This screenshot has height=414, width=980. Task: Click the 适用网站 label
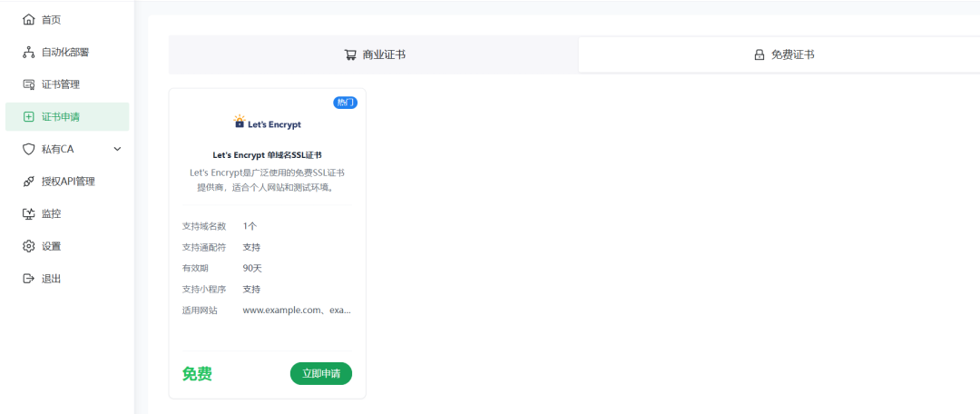pyautogui.click(x=200, y=310)
